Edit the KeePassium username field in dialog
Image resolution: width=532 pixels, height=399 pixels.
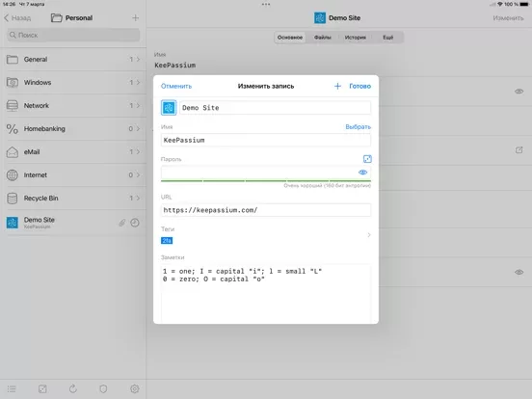tap(266, 140)
